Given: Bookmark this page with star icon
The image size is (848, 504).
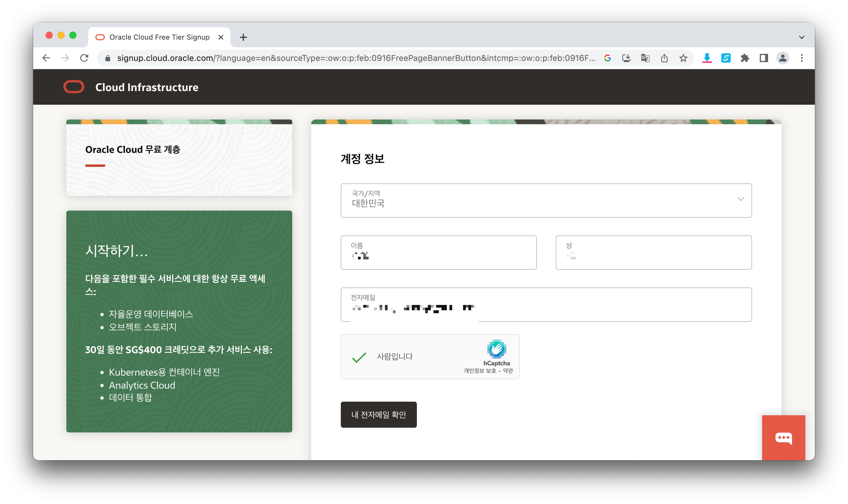Looking at the screenshot, I should point(683,58).
